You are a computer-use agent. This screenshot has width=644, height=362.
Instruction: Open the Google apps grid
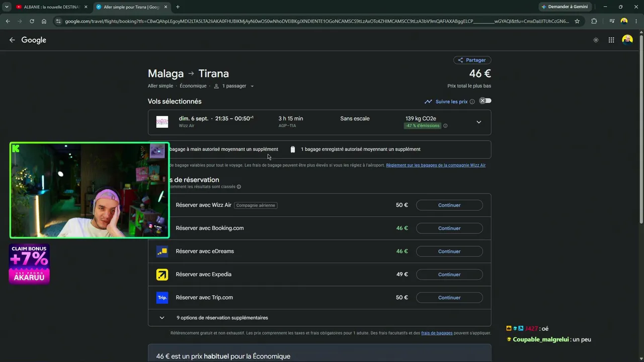coord(611,40)
